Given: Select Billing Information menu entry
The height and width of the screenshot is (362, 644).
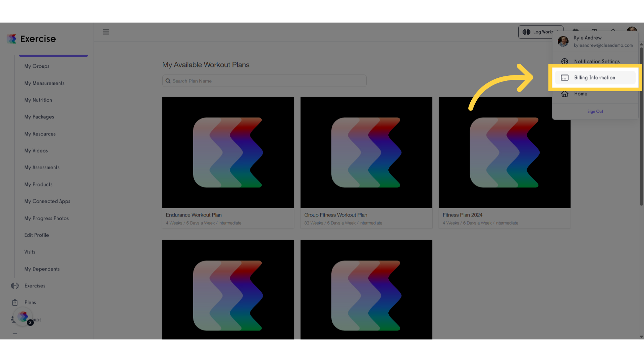Looking at the screenshot, I should coord(595,77).
